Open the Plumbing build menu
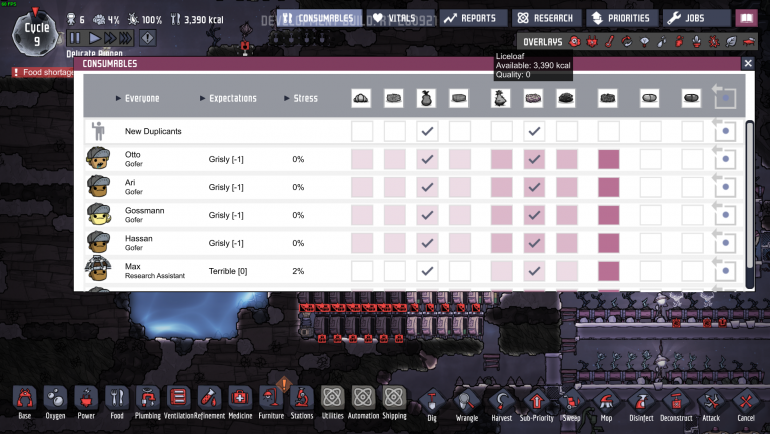Screen dimensions: 770x434 click(x=147, y=403)
